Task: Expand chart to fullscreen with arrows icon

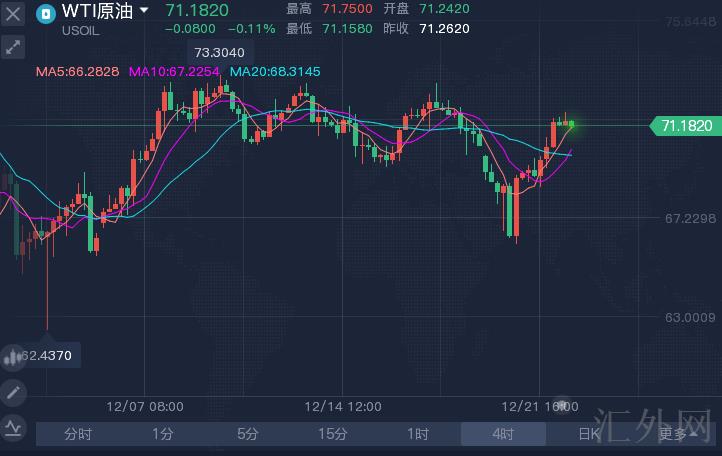Action: [x=13, y=47]
